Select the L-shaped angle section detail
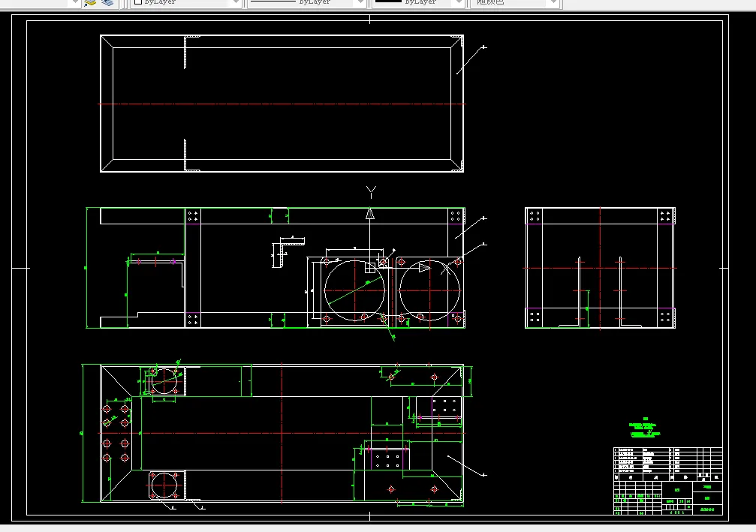The image size is (756, 532). click(x=288, y=251)
